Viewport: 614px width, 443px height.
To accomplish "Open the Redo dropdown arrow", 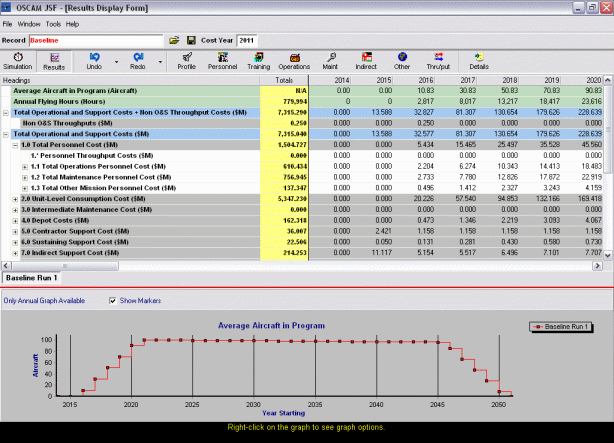I will click(160, 62).
